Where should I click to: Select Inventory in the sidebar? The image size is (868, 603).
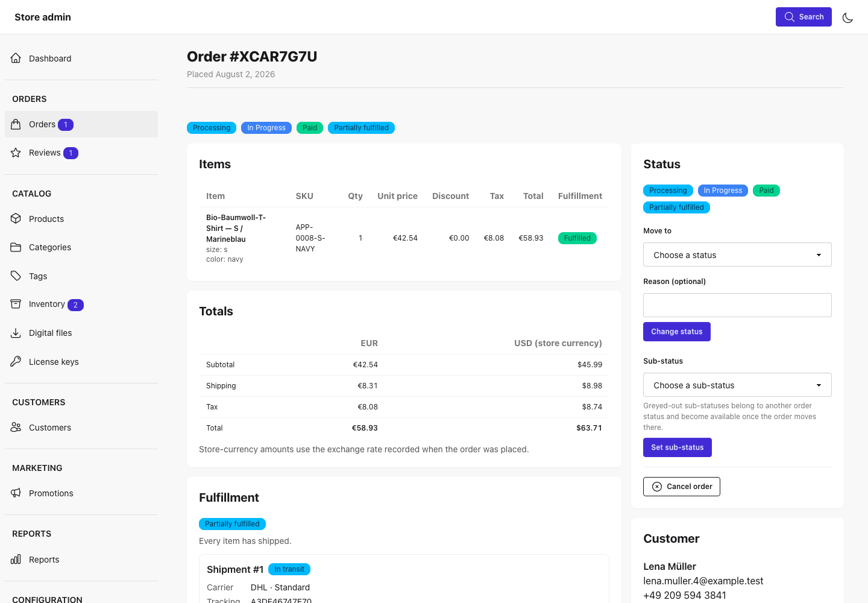tap(81, 304)
